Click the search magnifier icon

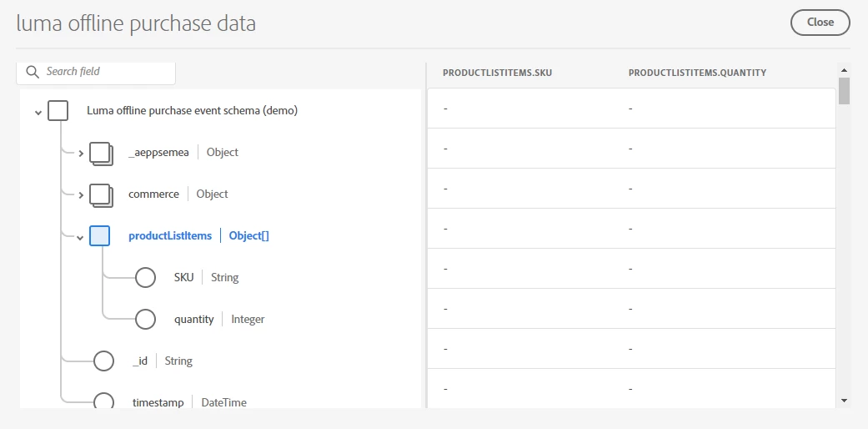coord(33,72)
